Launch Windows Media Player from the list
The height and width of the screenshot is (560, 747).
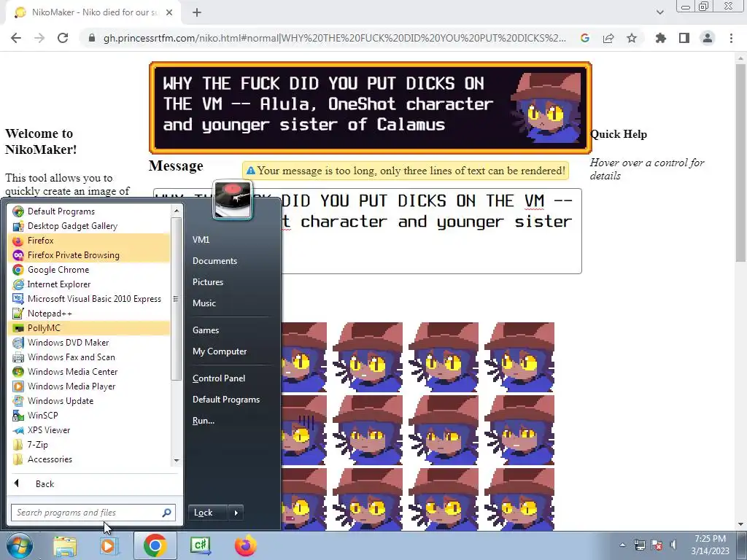point(88,386)
